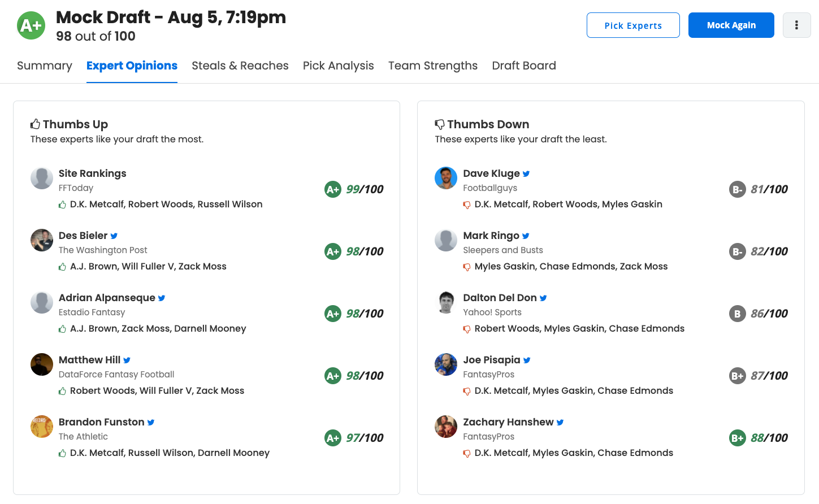819x504 pixels.
Task: Click Dave Kluge's Twitter icon
Action: [526, 174]
